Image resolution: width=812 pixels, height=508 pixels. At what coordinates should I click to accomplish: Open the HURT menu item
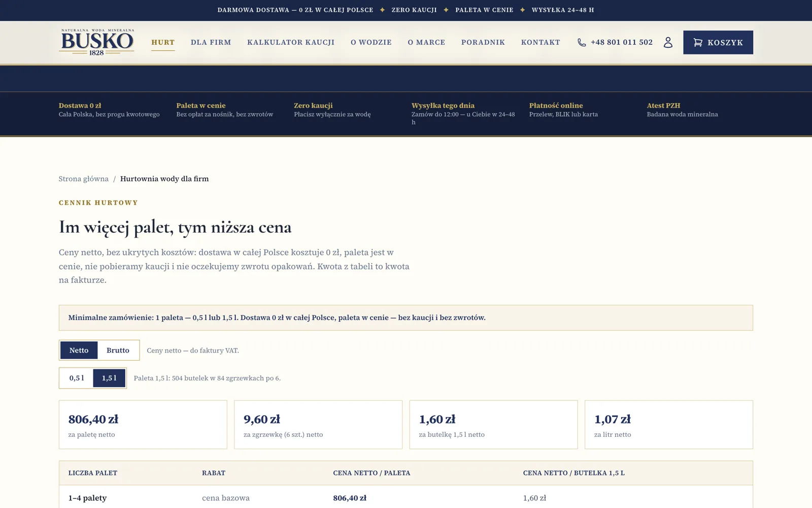pyautogui.click(x=163, y=42)
